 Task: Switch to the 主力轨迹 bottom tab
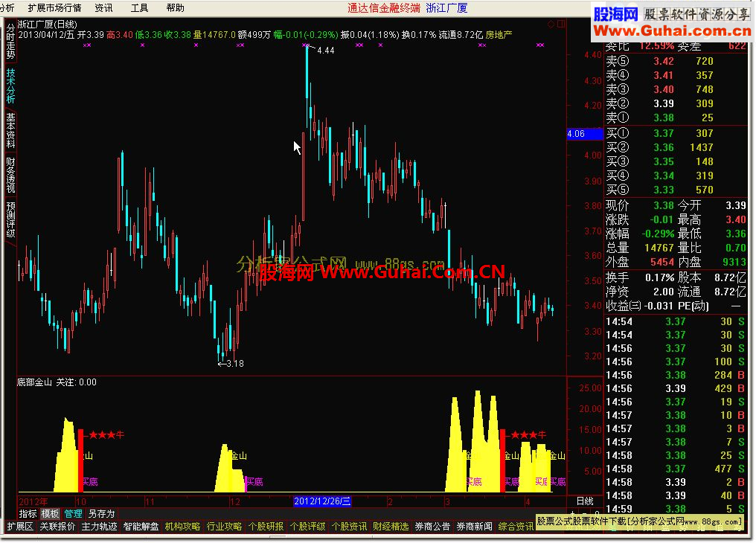(99, 527)
